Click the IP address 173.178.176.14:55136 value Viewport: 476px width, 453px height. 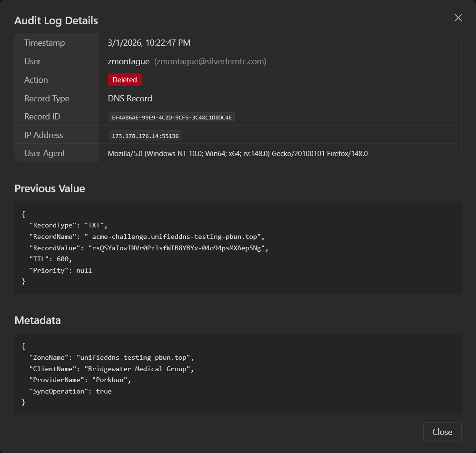[145, 136]
